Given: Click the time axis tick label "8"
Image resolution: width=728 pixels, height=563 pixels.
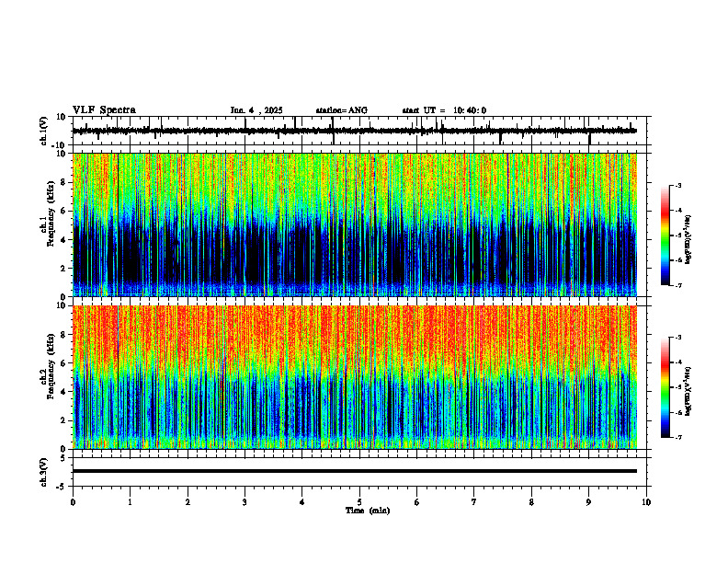Looking at the screenshot, I should pyautogui.click(x=531, y=502).
